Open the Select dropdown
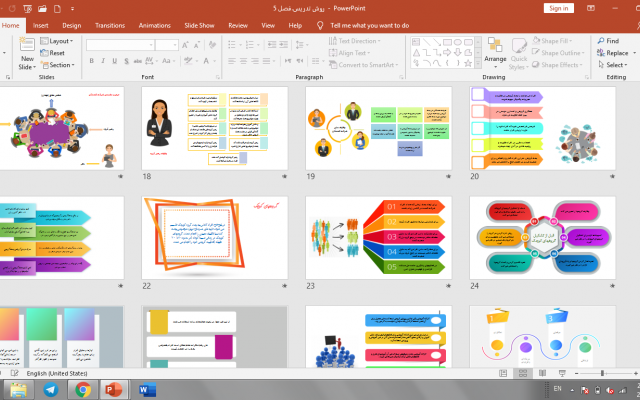 612,65
